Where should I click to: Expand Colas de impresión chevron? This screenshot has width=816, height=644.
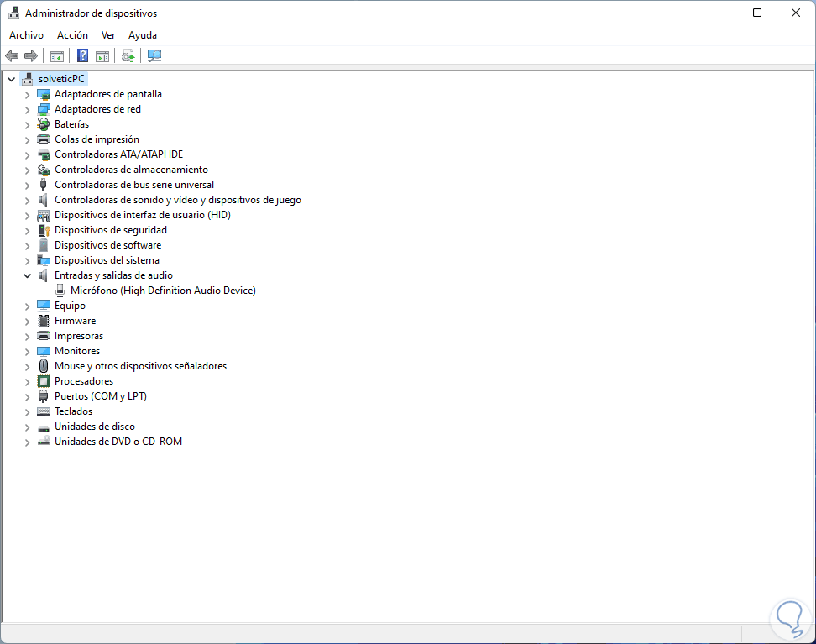(27, 140)
